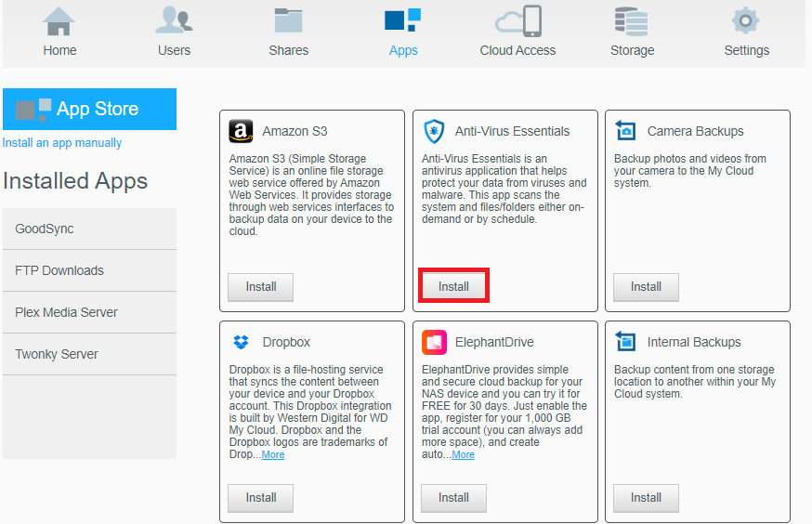Click Anti-Virus Essentials description paragraph
Viewport: 812px width, 524px height.
[x=504, y=189]
